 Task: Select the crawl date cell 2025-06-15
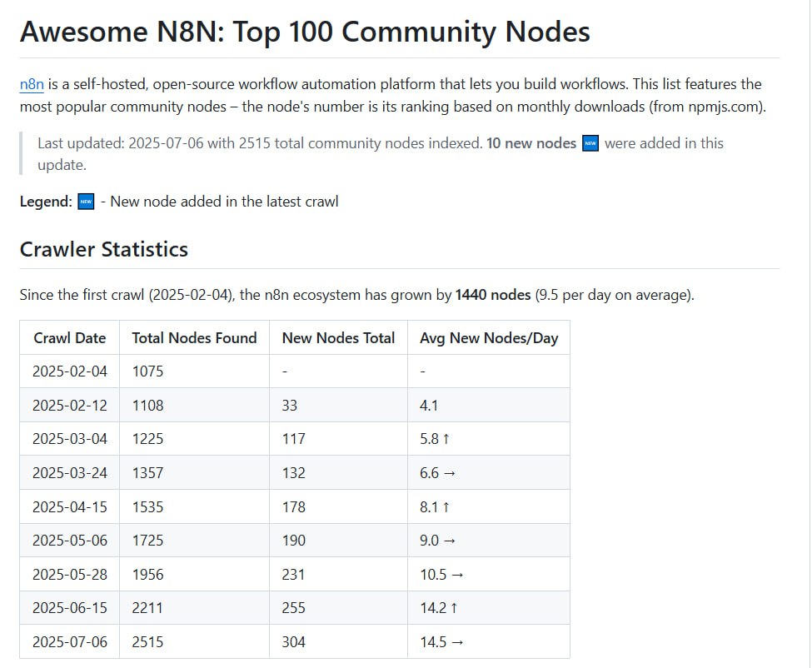click(70, 607)
